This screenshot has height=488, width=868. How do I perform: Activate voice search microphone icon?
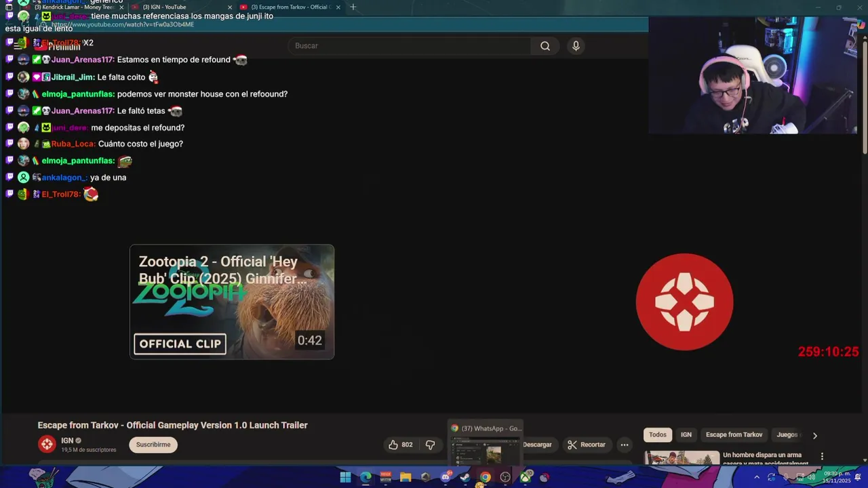[x=576, y=46]
